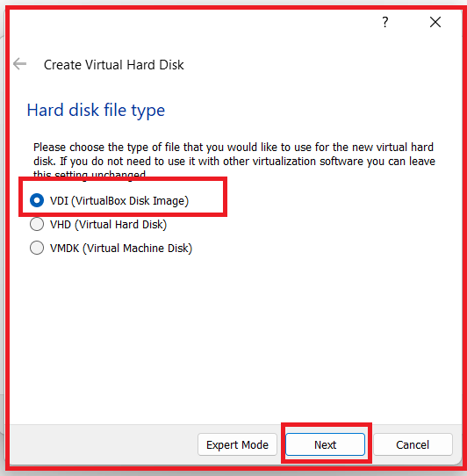Continue with the Next button

[325, 444]
